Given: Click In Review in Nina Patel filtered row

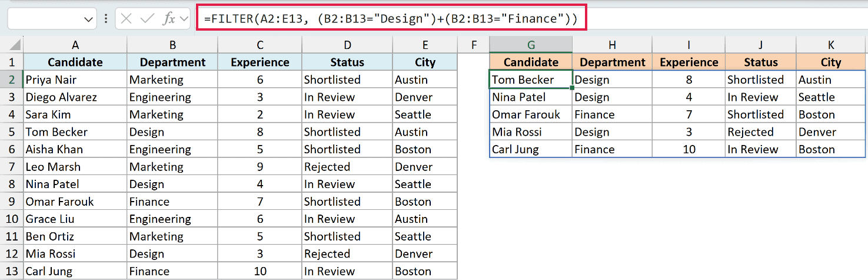Looking at the screenshot, I should click(x=761, y=97).
